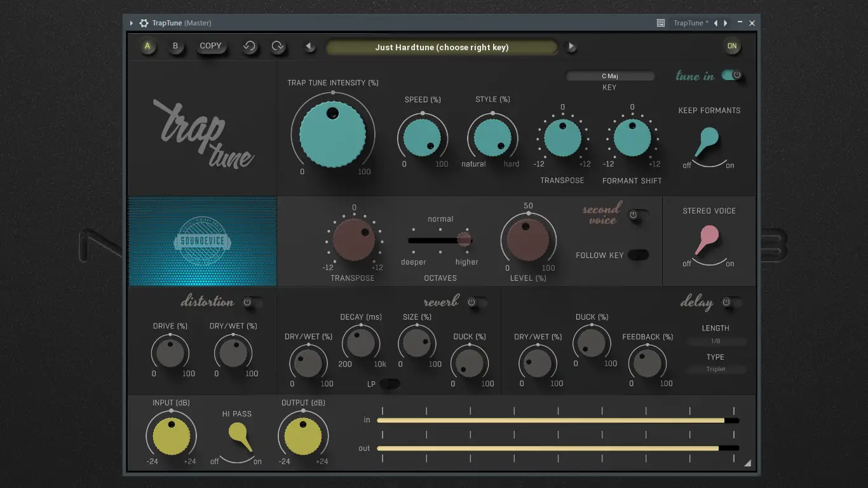Viewport: 868px width, 488px height.
Task: Click the second voice Transpose knob
Action: pyautogui.click(x=354, y=240)
